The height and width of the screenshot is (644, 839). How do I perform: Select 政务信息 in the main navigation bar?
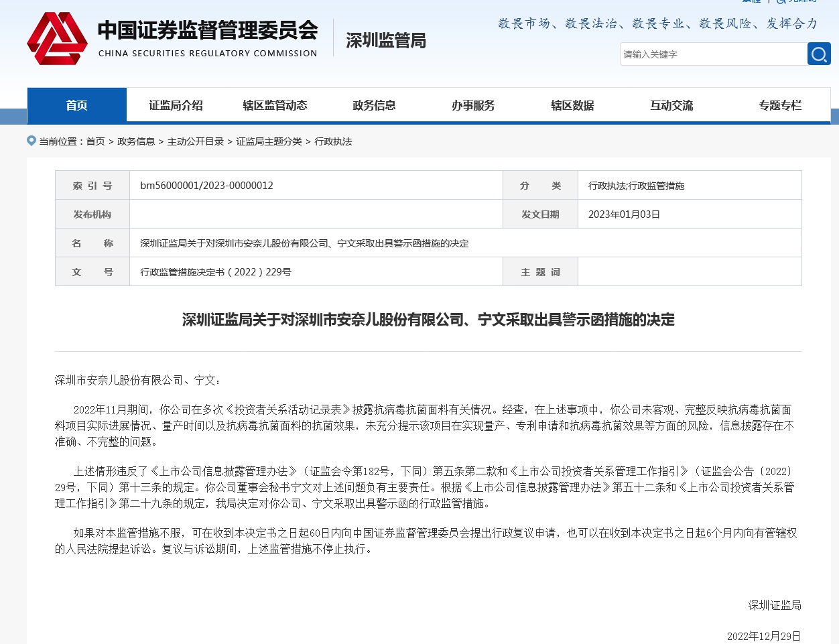tap(374, 105)
